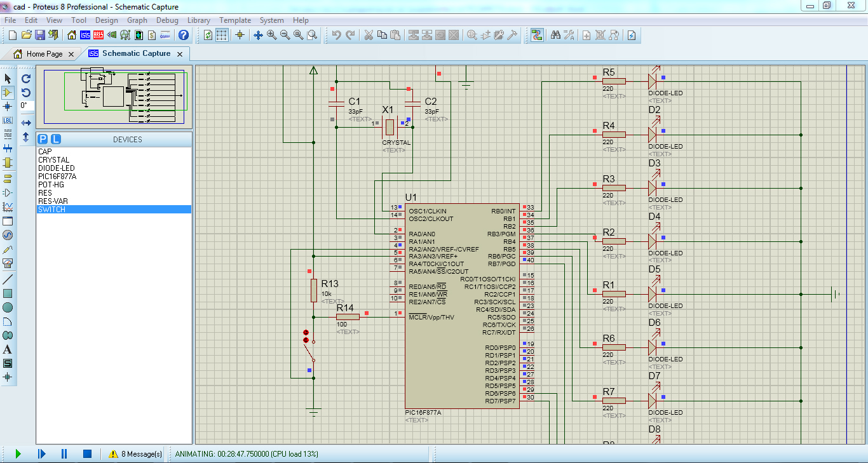Run the simulation with the Play button

click(18, 453)
